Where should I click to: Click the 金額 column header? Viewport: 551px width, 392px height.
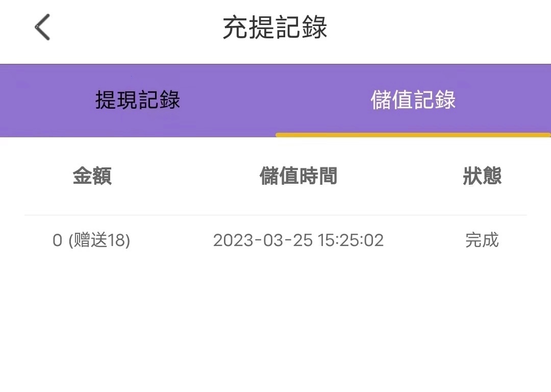coord(92,176)
